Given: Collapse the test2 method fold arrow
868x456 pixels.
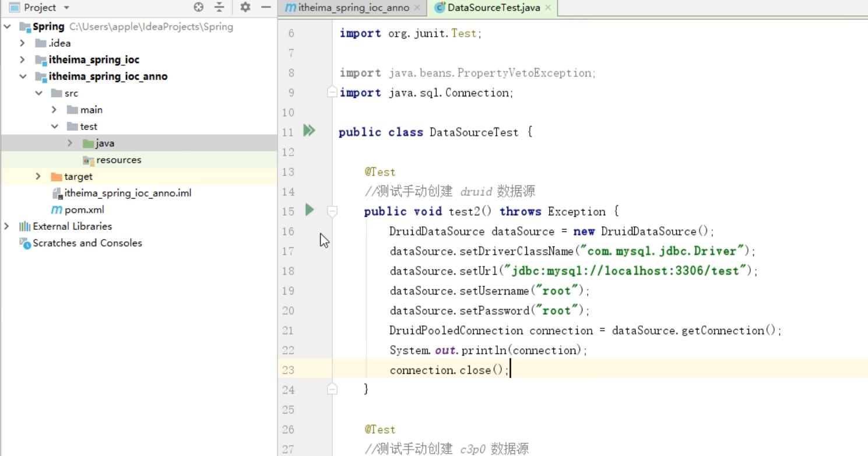Looking at the screenshot, I should point(331,211).
